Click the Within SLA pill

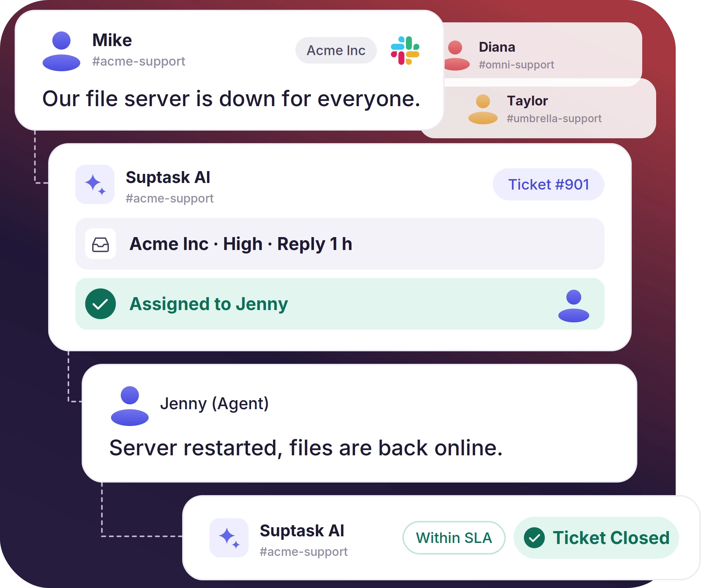[x=454, y=538]
